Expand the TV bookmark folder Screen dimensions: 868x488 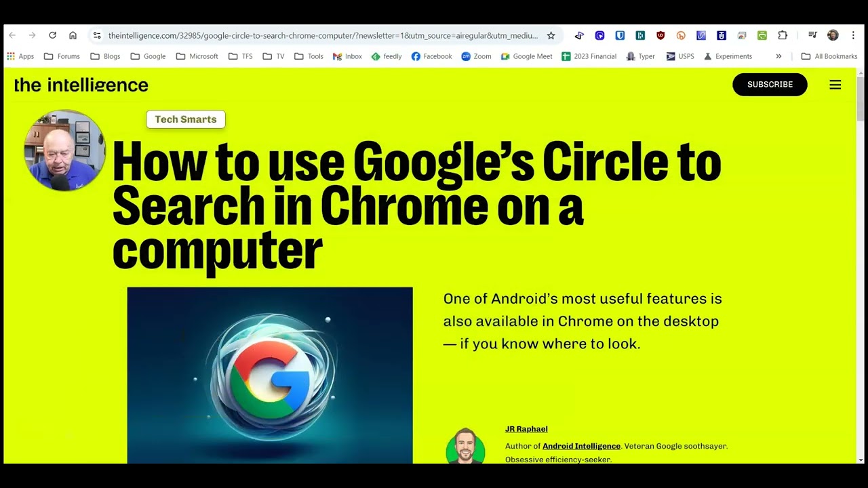click(273, 56)
